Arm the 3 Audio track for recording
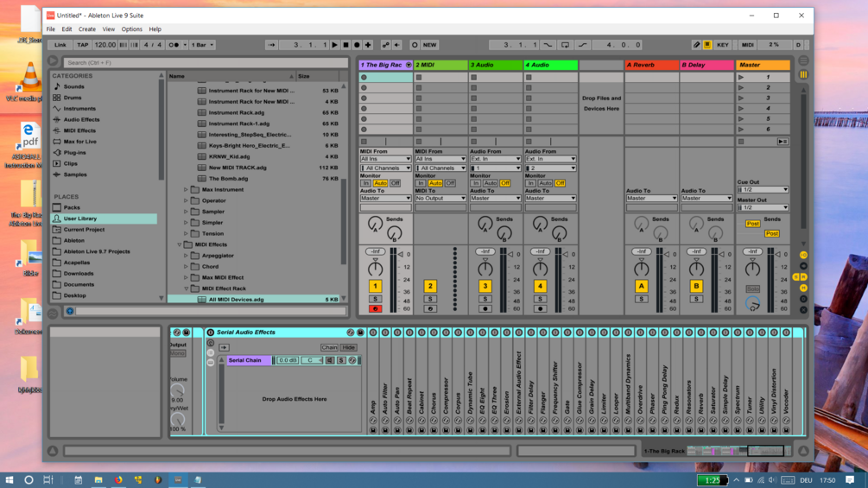The image size is (868, 488). point(485,308)
